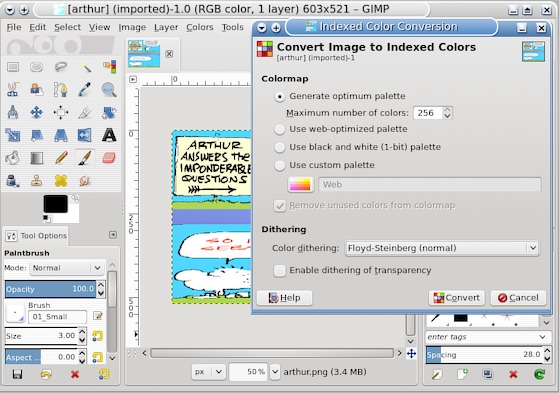This screenshot has height=393, width=559.
Task: Choose Use black and white (1-bit) palette
Action: coord(280,147)
